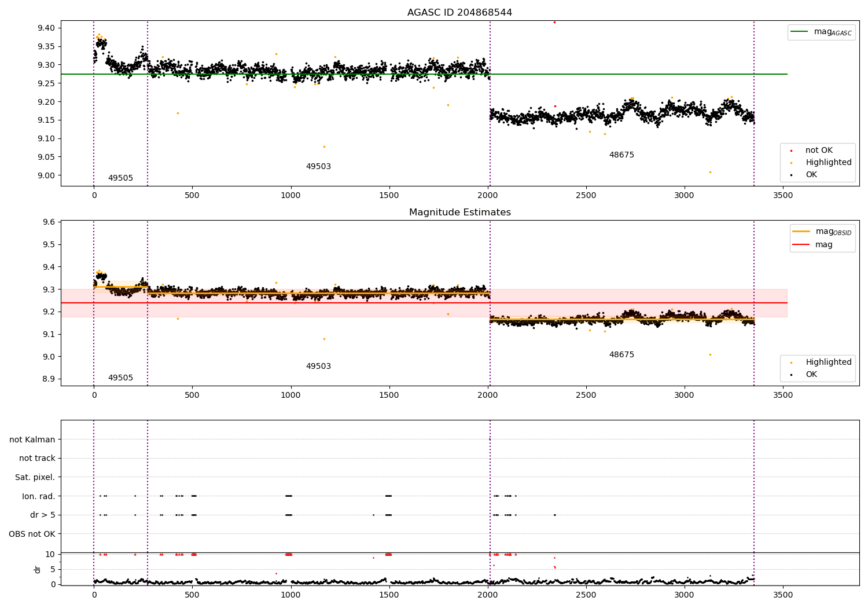Click the 'not Kalman' row label

[x=32, y=439]
